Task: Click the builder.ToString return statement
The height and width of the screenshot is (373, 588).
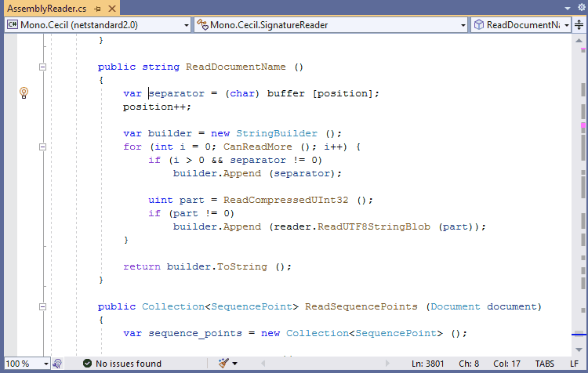Action: pos(208,267)
